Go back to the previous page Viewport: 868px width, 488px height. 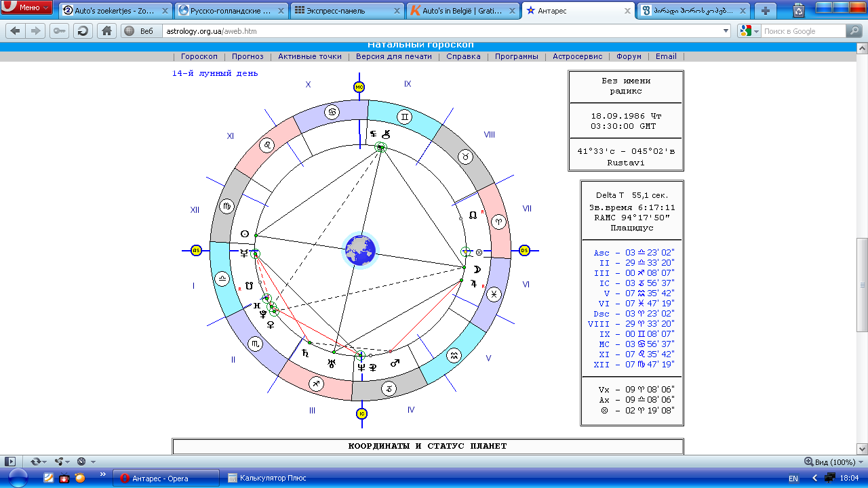click(x=16, y=31)
